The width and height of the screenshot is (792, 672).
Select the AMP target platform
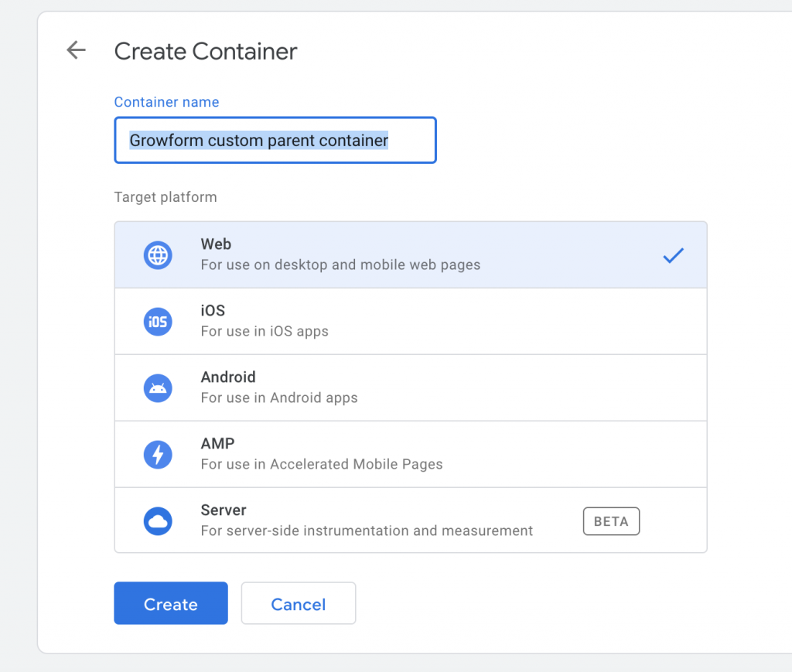tap(411, 455)
